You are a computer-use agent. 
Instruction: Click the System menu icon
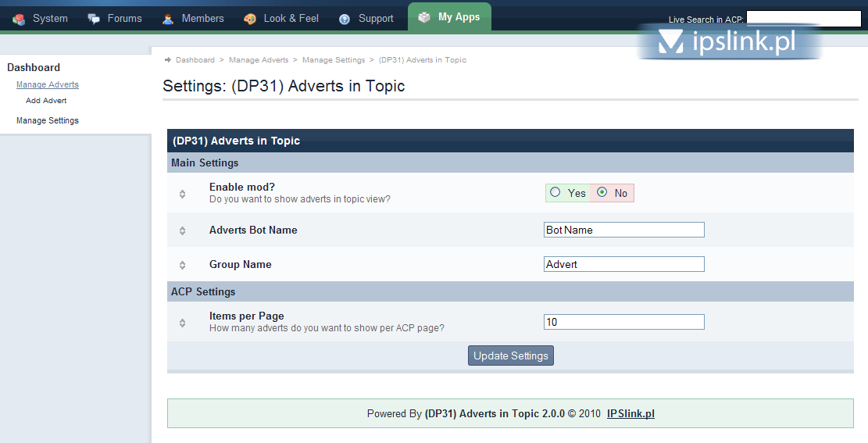[x=20, y=19]
